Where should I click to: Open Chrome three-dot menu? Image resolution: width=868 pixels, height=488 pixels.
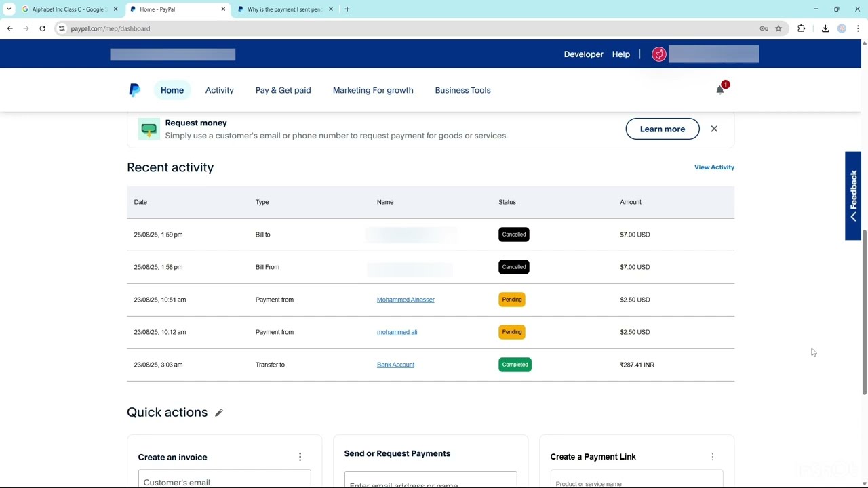point(859,28)
